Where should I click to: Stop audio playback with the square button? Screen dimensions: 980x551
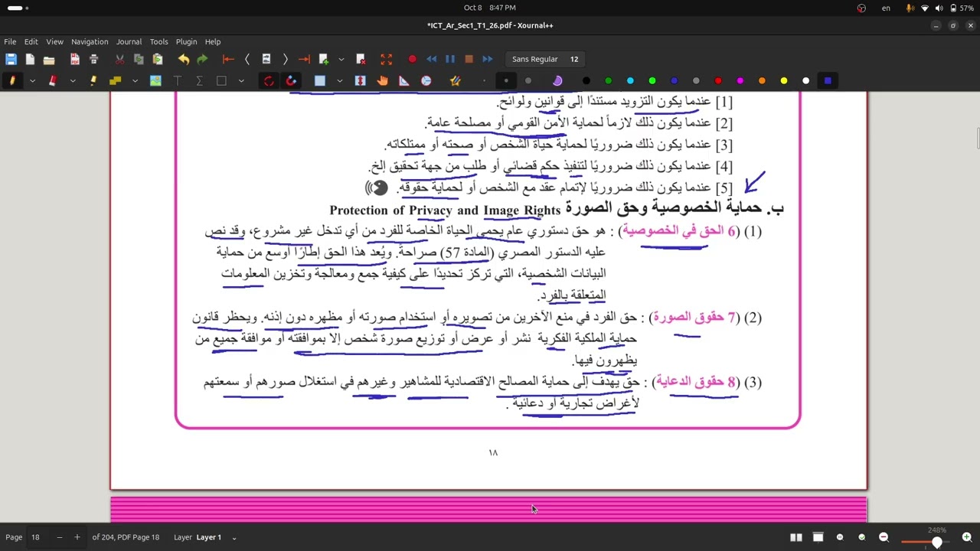click(469, 59)
